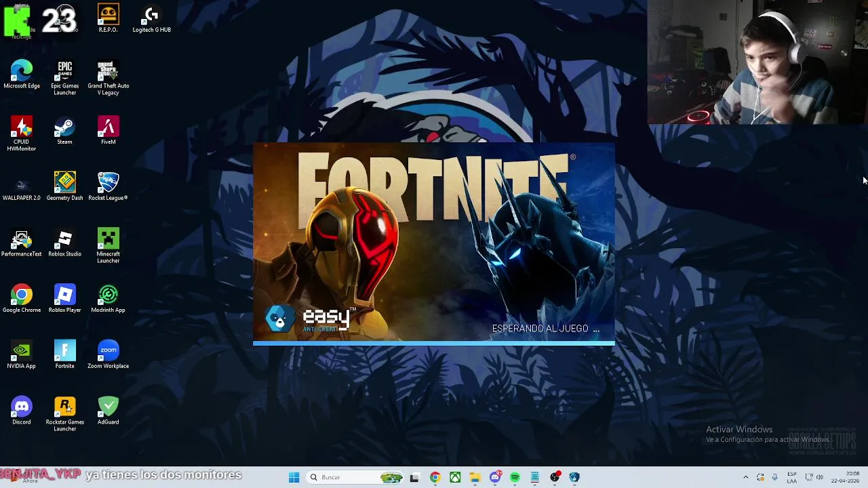
Task: Select the Roblox Player desktop icon
Action: (x=64, y=299)
